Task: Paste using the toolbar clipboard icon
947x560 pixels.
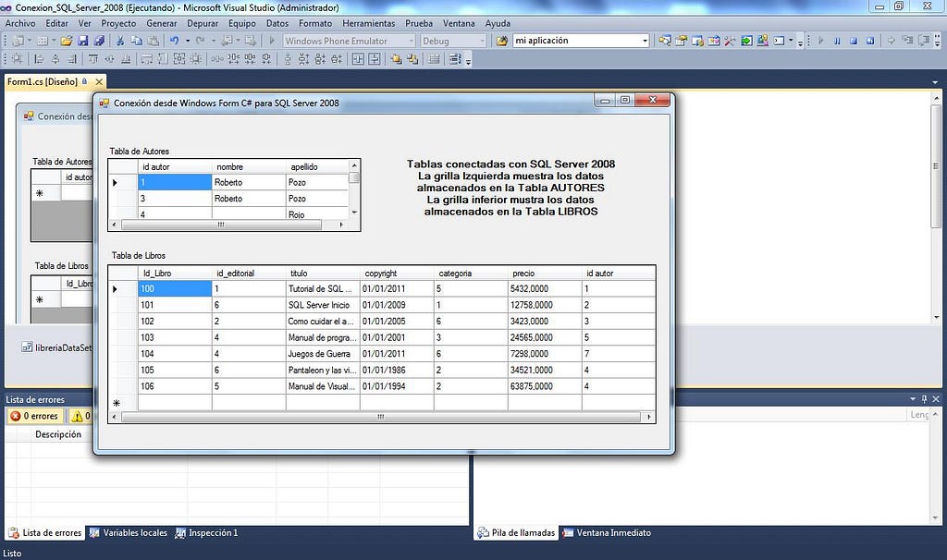Action: 154,41
